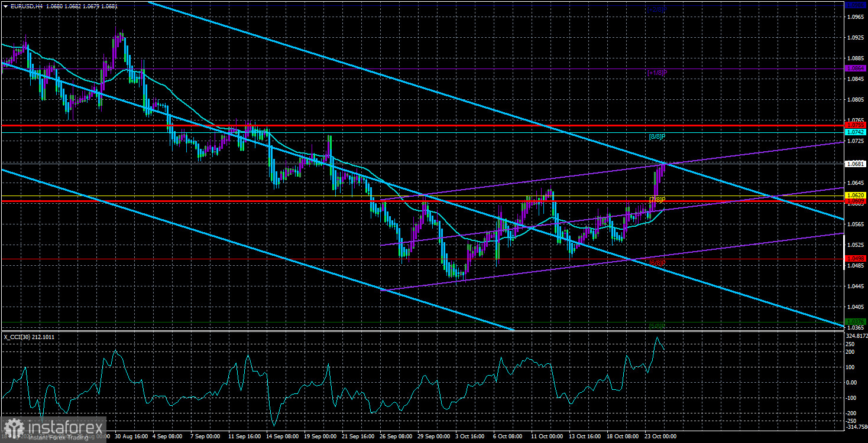
Task: Click the red 1.0753 price tag
Action: tap(856, 125)
